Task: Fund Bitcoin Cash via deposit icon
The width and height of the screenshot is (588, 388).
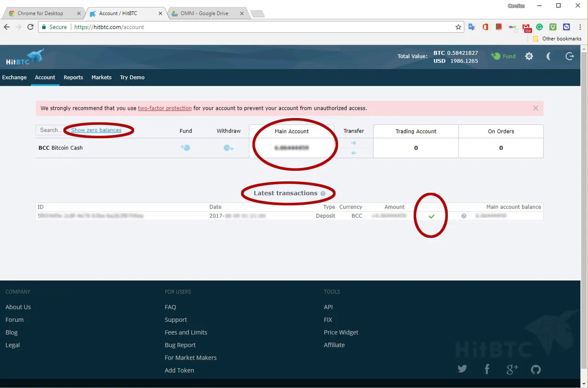Action: [185, 148]
